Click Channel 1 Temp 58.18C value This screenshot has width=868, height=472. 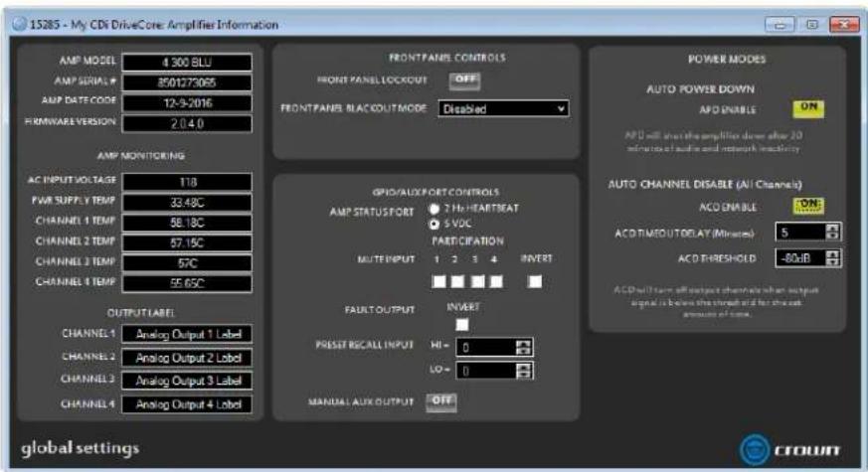(x=187, y=223)
